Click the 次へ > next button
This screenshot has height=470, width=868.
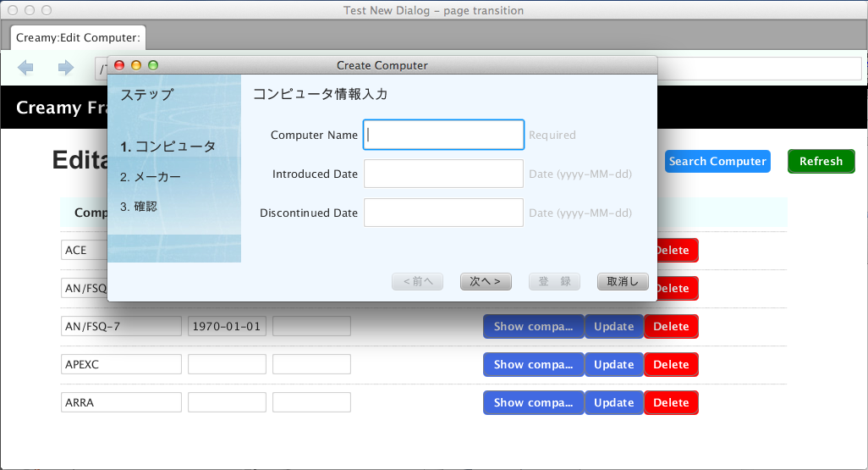tap(486, 281)
